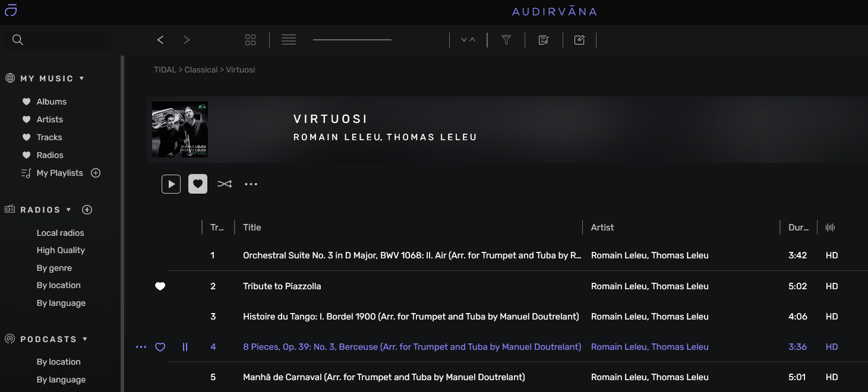The image size is (868, 392).
Task: Click the audio quality waveform column icon
Action: [x=831, y=227]
